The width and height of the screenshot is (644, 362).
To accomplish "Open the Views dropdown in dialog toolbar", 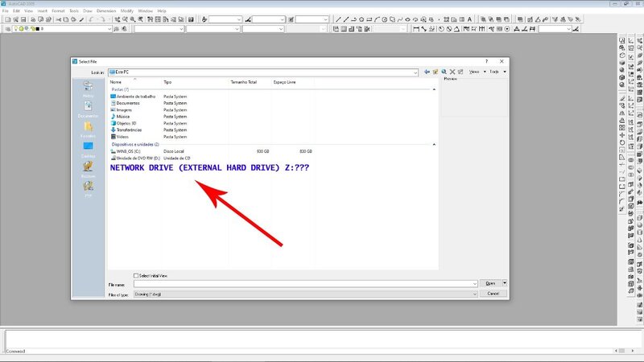I will coord(476,72).
